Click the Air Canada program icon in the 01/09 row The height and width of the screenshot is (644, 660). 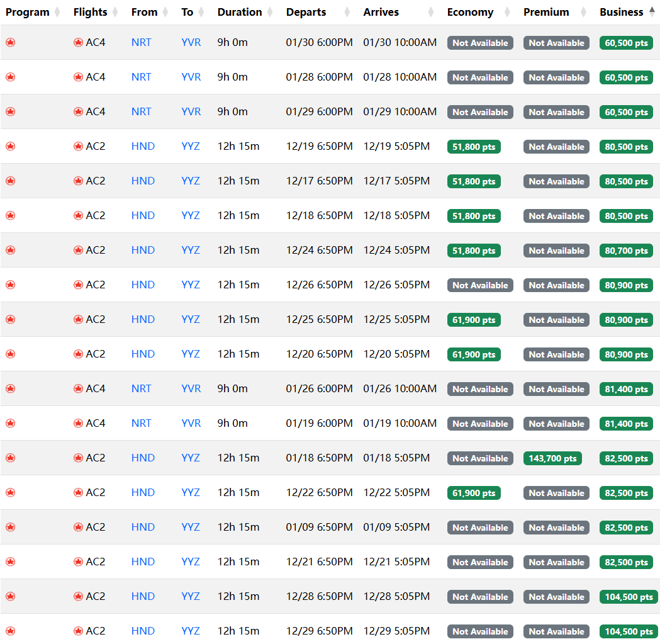[10, 528]
